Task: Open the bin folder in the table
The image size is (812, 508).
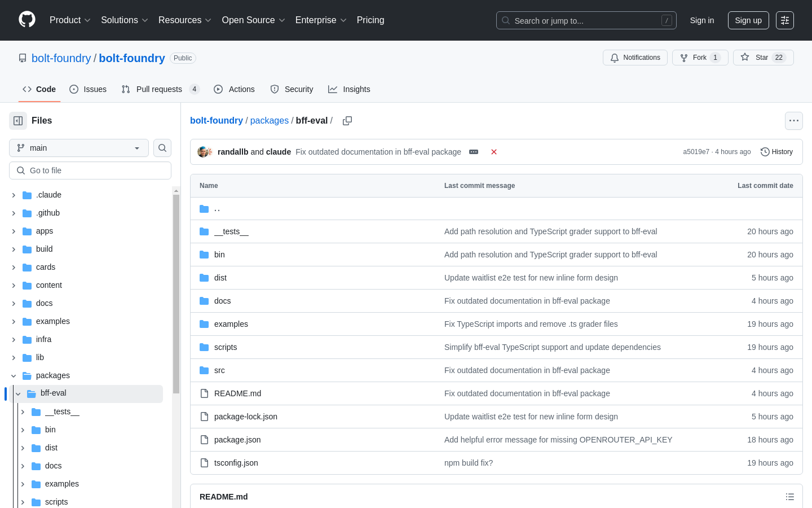Action: [x=219, y=255]
